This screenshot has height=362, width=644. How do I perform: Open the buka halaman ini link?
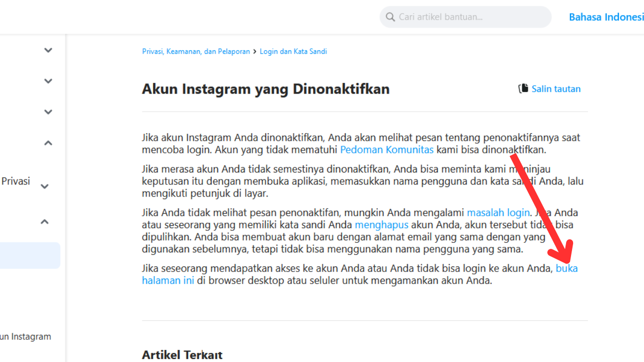567,268
